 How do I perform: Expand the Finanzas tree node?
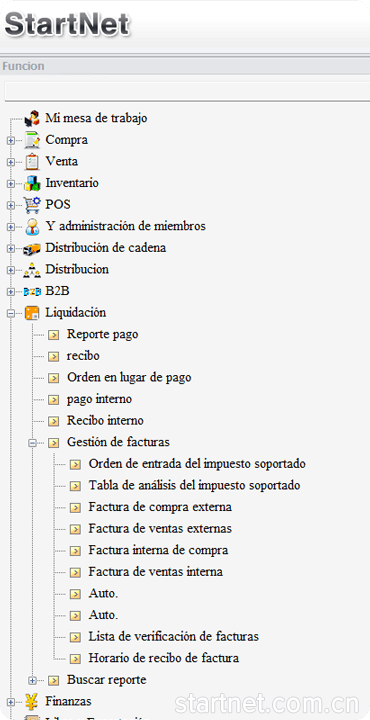(x=11, y=702)
